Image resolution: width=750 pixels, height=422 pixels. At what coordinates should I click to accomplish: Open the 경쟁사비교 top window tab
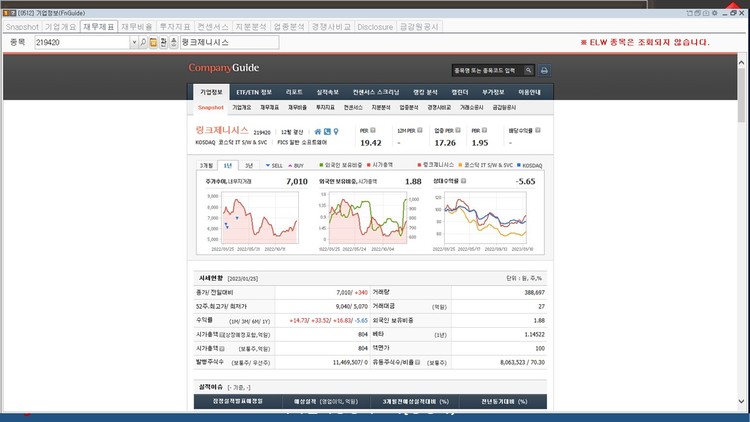coord(331,27)
